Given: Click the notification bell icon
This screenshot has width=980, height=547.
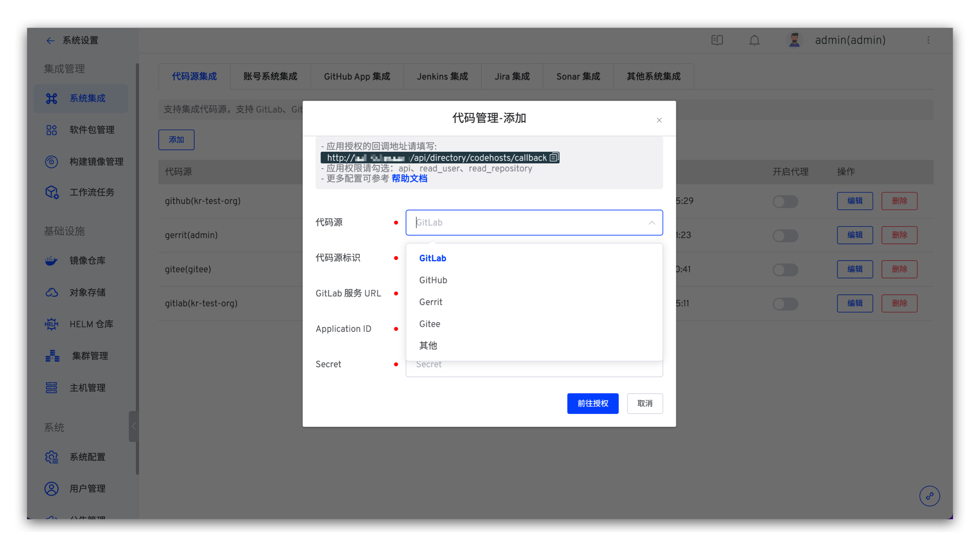Looking at the screenshot, I should coord(754,41).
